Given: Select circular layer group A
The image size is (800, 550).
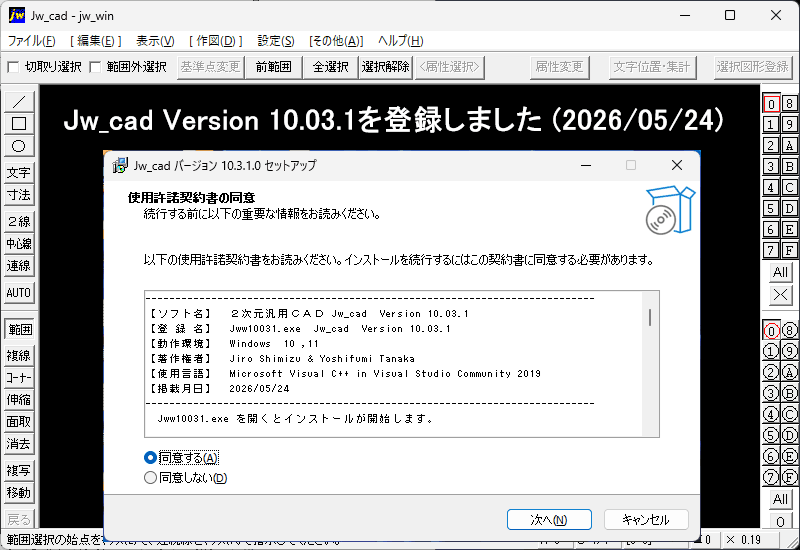Looking at the screenshot, I should 789,372.
